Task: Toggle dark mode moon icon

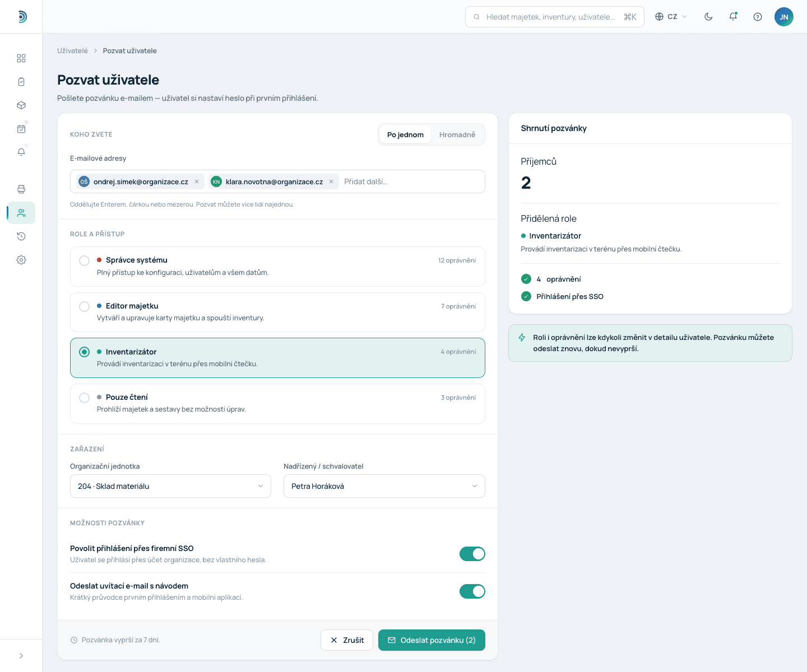Action: 708,17
